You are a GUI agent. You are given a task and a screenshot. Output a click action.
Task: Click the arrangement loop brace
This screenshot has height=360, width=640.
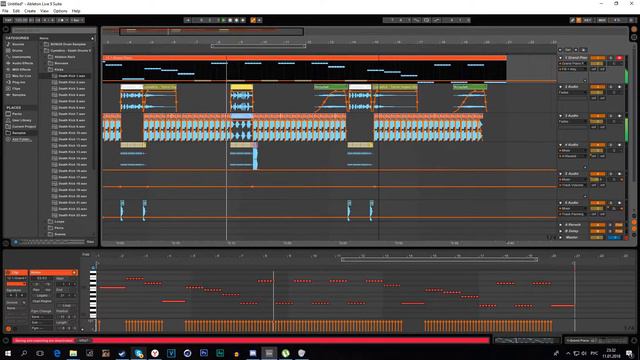pos(258,46)
